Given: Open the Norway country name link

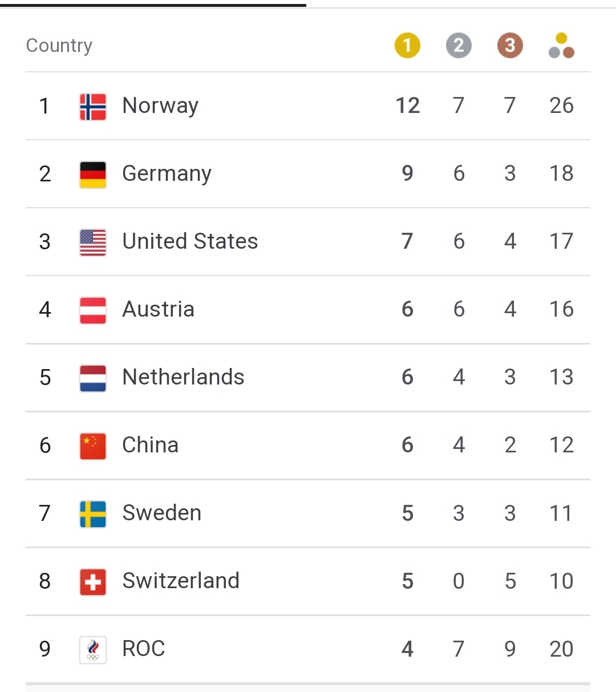Looking at the screenshot, I should pos(160,106).
